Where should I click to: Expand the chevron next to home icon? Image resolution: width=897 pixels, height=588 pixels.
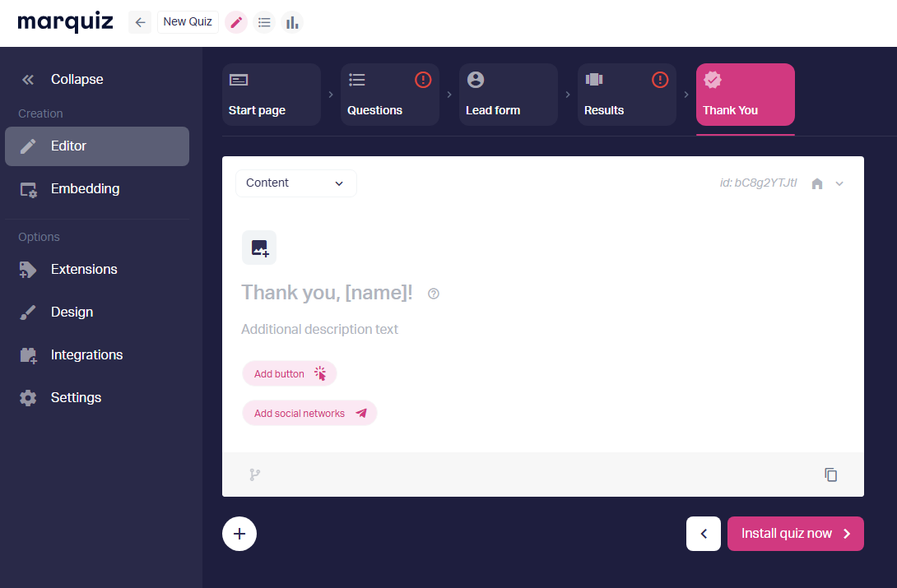point(839,183)
